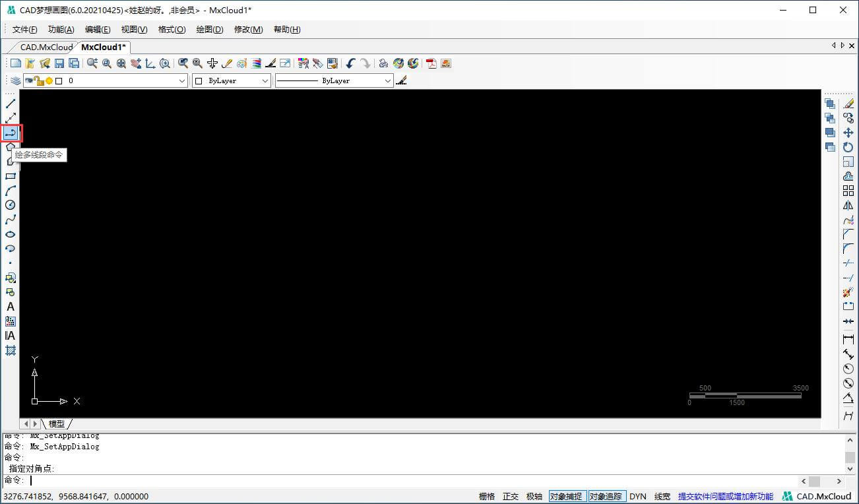Toggle layer 0 lock icon

40,80
